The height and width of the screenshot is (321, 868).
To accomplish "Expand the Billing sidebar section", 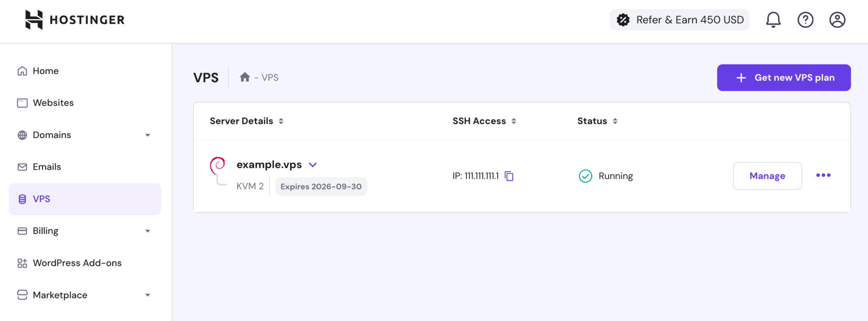I will point(147,231).
